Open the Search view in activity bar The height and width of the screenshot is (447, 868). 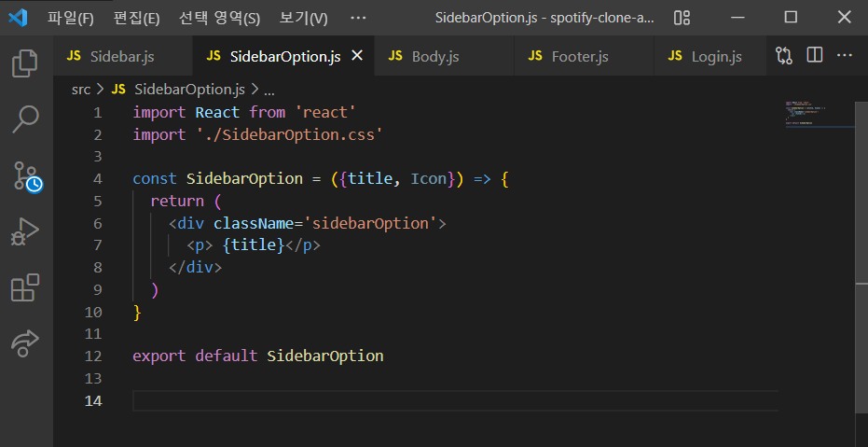coord(25,119)
